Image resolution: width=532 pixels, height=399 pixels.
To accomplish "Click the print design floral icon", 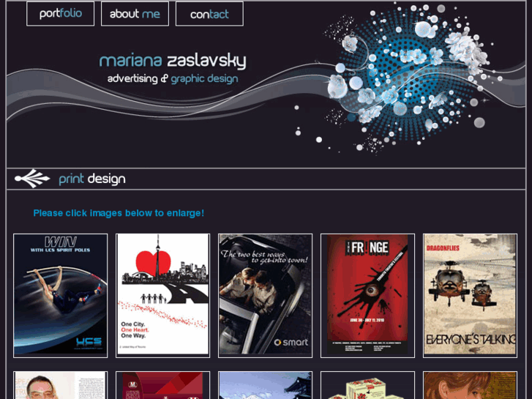I will click(x=32, y=179).
